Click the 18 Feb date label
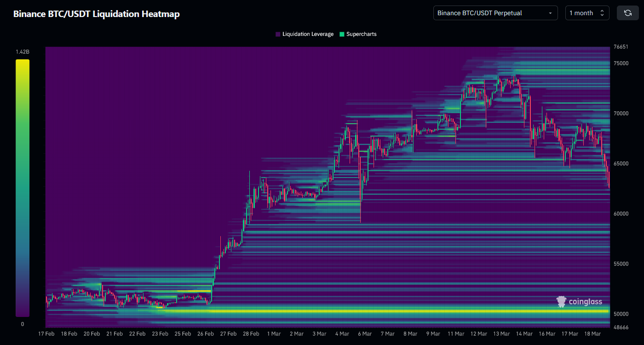 tap(69, 334)
